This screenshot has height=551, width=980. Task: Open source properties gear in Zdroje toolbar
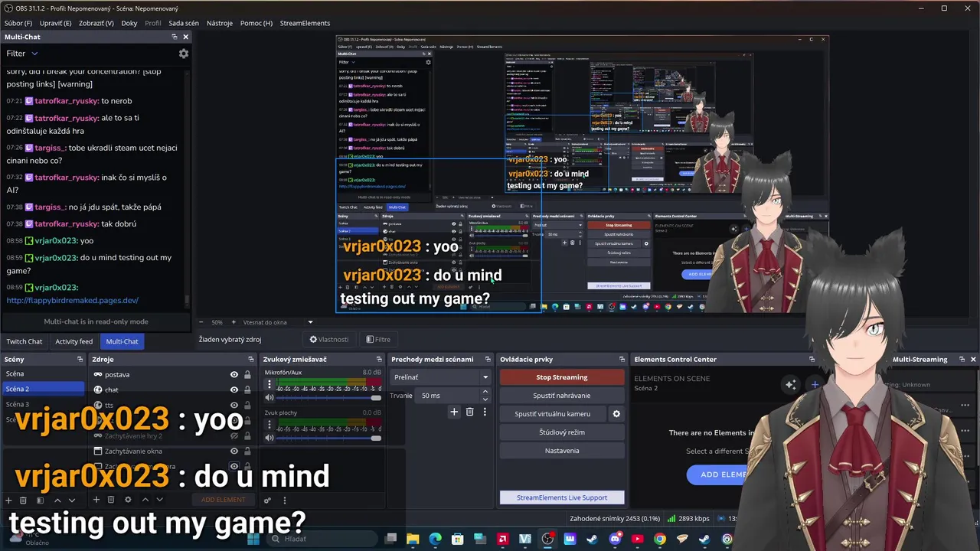click(128, 500)
